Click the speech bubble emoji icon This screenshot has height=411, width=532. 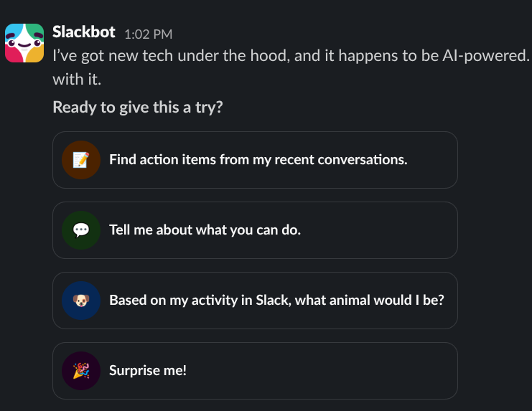tap(81, 230)
